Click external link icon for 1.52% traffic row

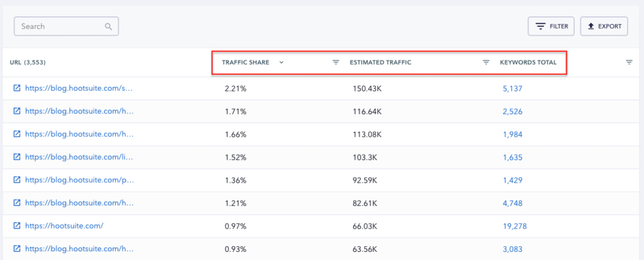point(17,157)
